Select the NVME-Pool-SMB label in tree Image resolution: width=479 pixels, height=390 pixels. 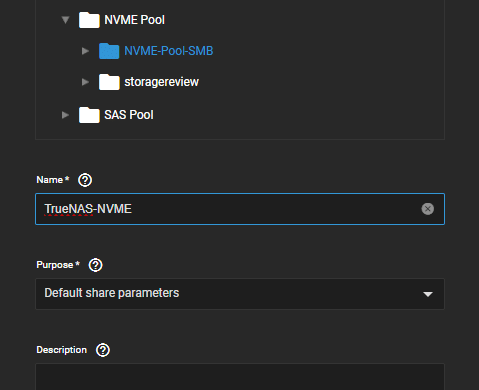point(169,51)
